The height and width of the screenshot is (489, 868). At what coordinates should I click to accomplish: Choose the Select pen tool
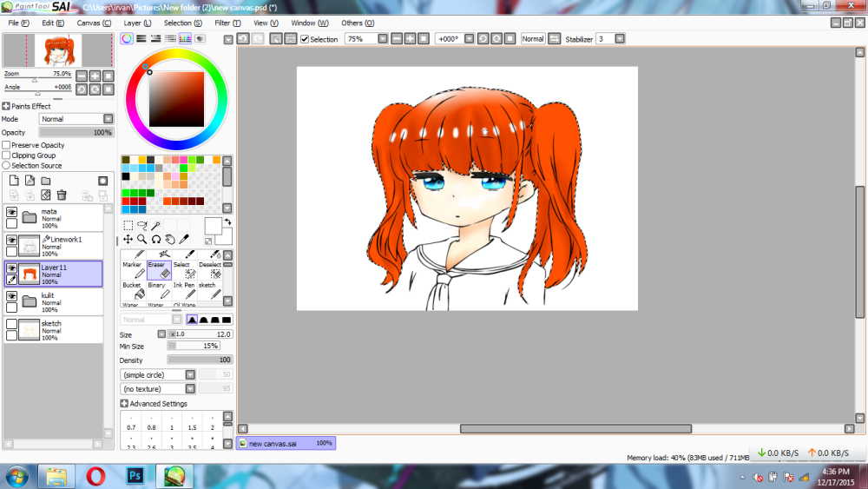tap(184, 270)
